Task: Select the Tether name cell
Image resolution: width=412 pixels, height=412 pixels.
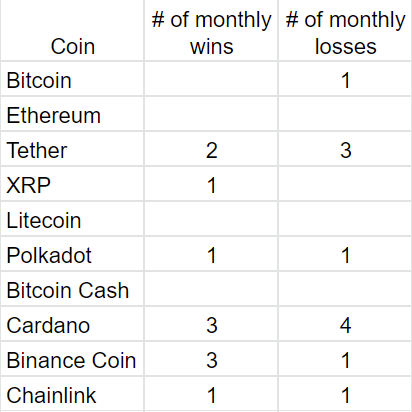Action: pos(72,149)
